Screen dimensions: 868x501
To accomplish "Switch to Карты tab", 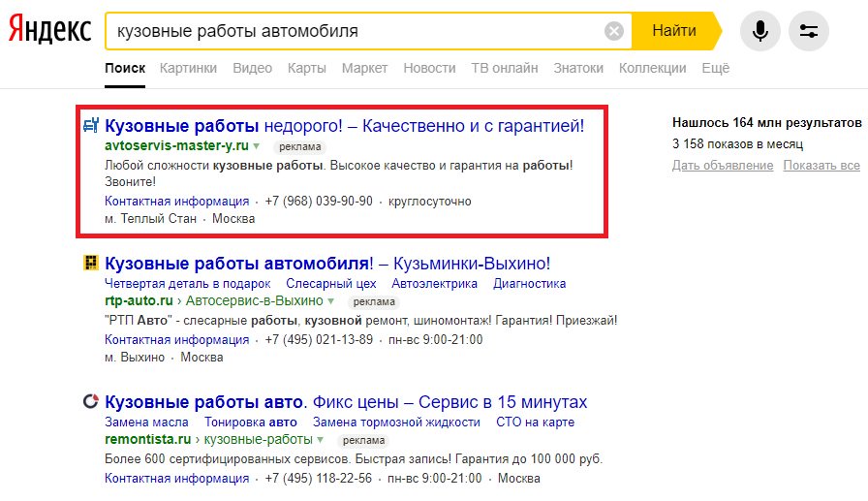I will click(x=307, y=68).
